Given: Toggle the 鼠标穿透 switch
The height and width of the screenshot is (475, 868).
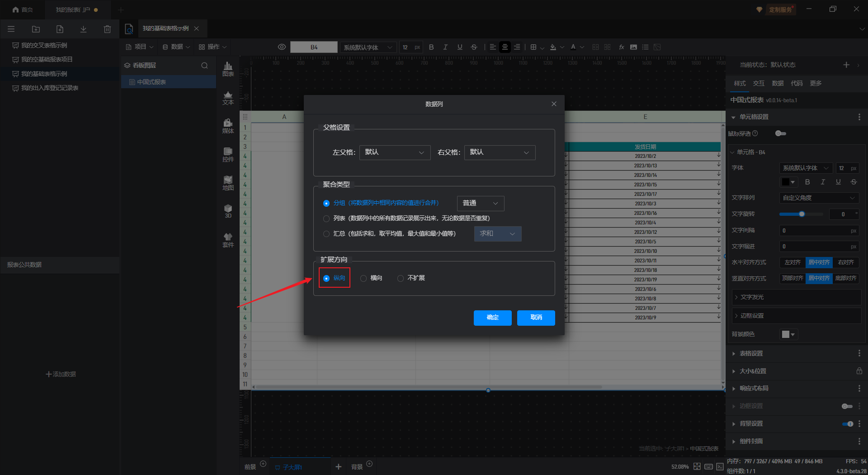Looking at the screenshot, I should pyautogui.click(x=780, y=133).
